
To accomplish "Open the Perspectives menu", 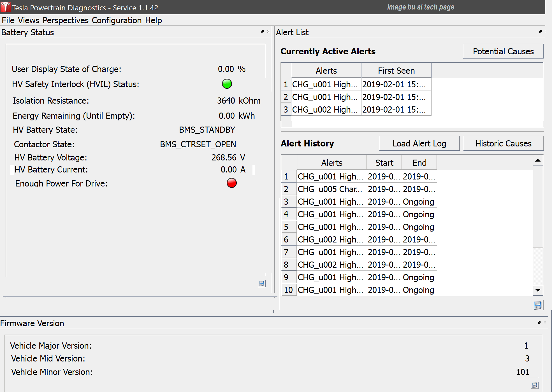I will [65, 20].
